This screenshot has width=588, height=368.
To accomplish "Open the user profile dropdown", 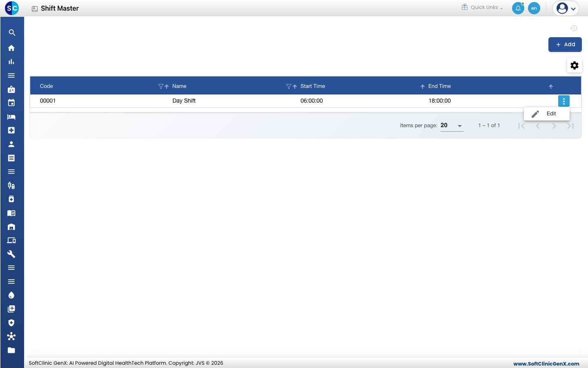I will (x=566, y=8).
